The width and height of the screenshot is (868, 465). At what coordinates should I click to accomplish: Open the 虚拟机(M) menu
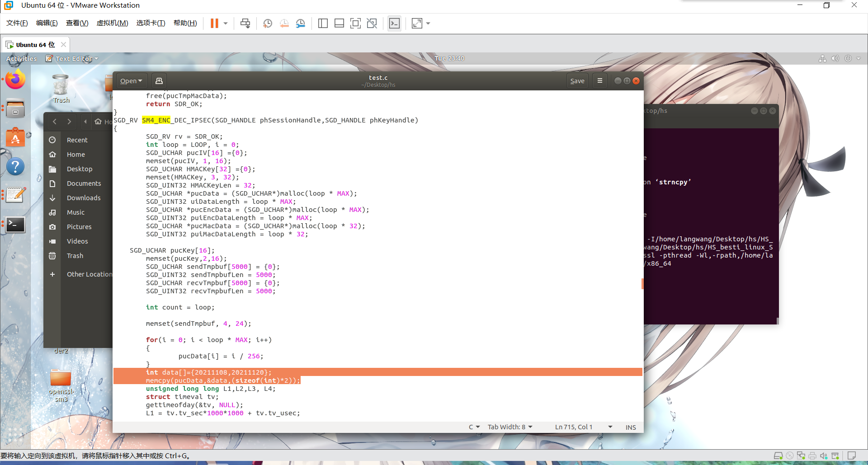(x=113, y=23)
